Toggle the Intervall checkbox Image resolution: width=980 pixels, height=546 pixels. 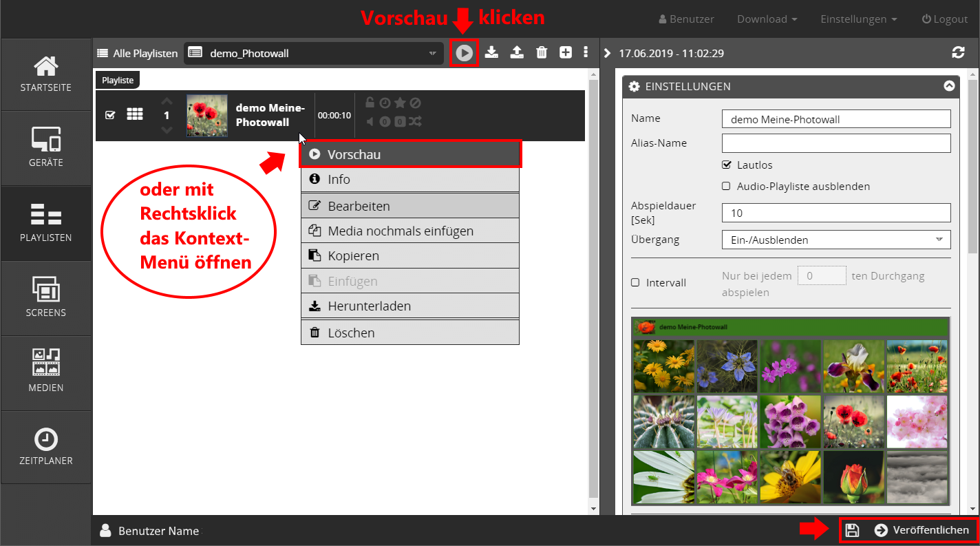click(x=635, y=282)
